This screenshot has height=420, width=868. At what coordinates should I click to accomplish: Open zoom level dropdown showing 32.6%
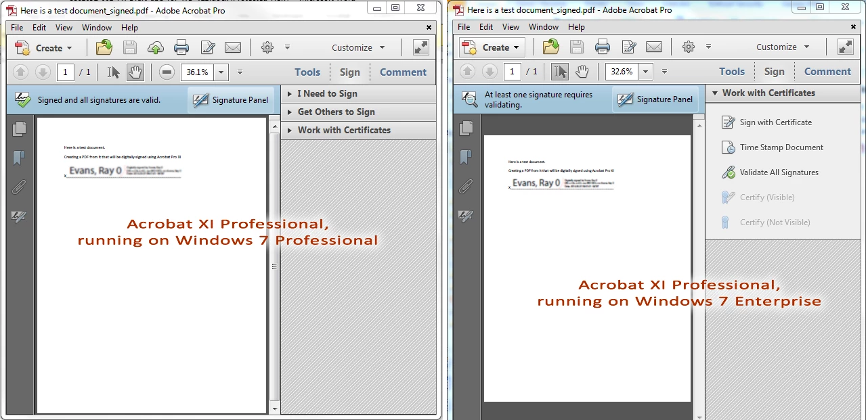coord(645,71)
